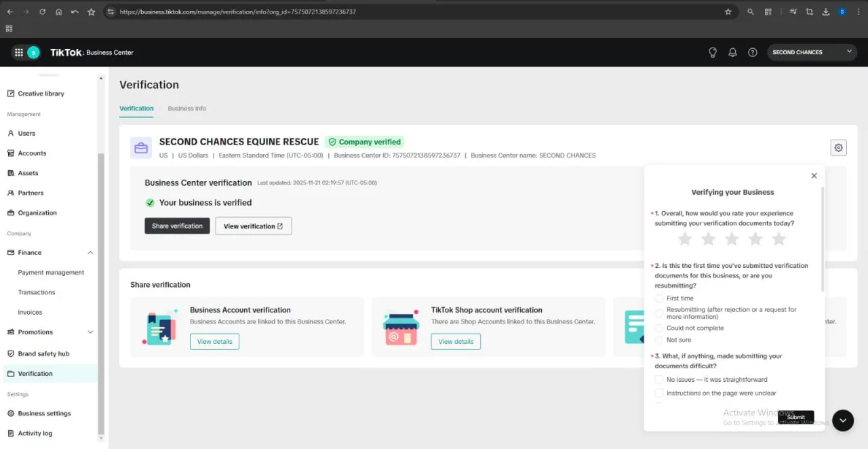Click the round dark chevron-down floating button
Viewport: 868px width, 449px height.
pyautogui.click(x=843, y=421)
